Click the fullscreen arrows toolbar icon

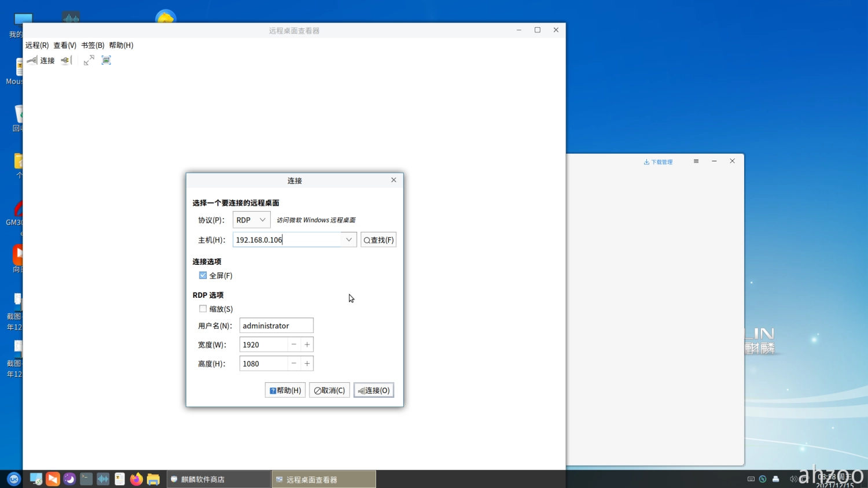[x=89, y=60]
